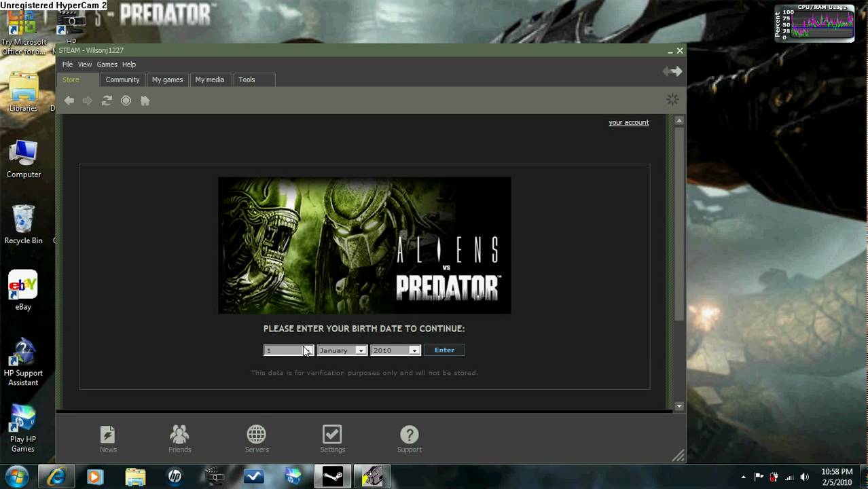Open blue checkmark taskbar icon

(254, 477)
